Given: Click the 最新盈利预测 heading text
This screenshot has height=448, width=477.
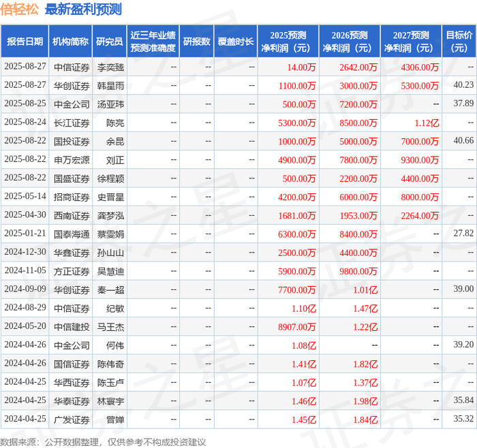Looking at the screenshot, I should pos(83,9).
